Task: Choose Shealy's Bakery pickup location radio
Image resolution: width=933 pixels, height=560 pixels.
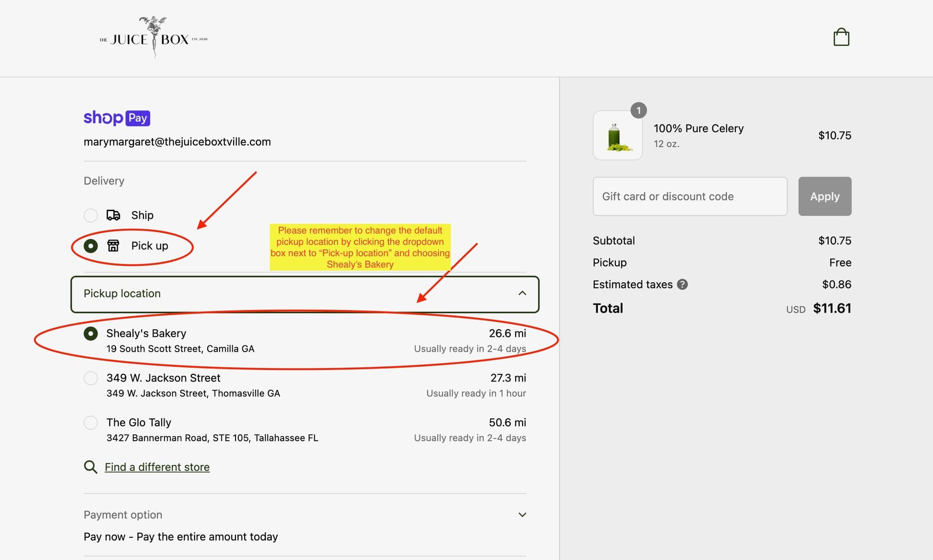Action: pyautogui.click(x=91, y=334)
